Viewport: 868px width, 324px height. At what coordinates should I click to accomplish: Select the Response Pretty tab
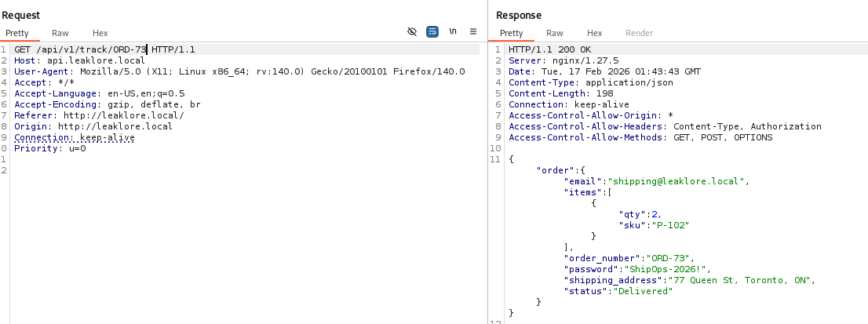(511, 33)
